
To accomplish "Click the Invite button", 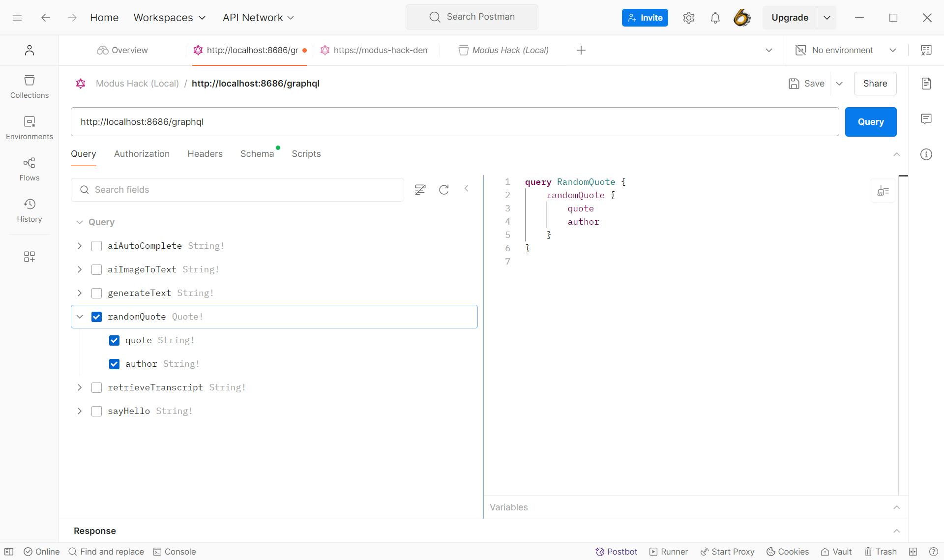I will [x=645, y=18].
